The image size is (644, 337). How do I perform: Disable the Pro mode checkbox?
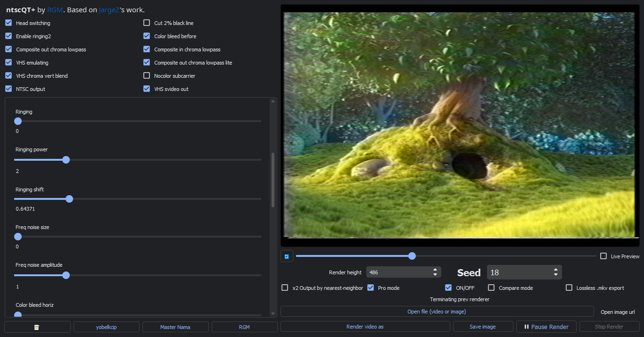click(371, 288)
